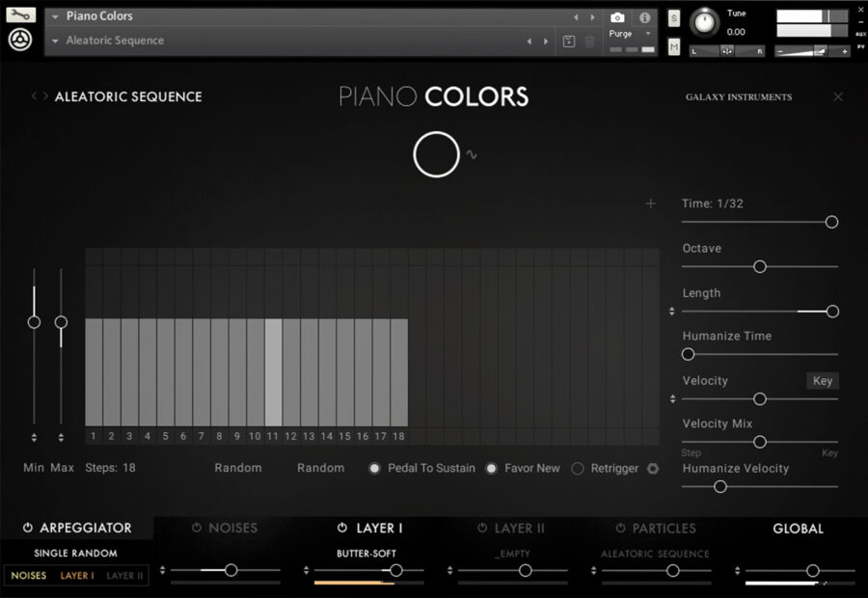Toggle the Favor New option
The image size is (868, 598).
tap(493, 468)
